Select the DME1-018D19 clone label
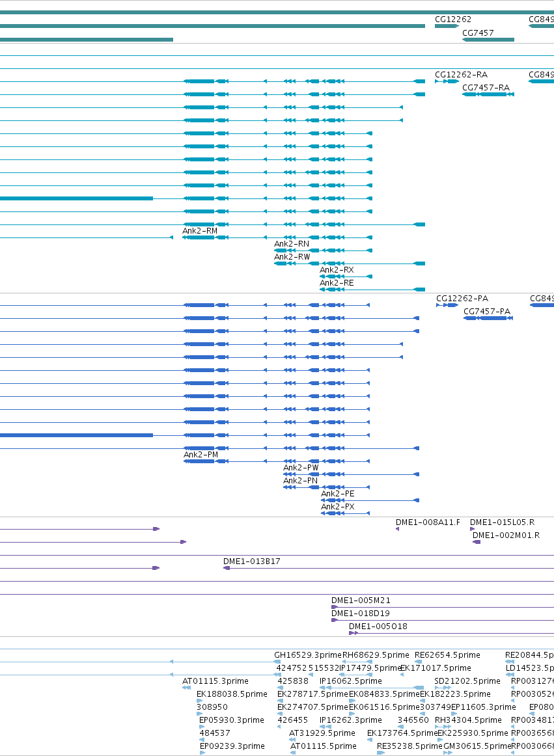 tap(360, 614)
